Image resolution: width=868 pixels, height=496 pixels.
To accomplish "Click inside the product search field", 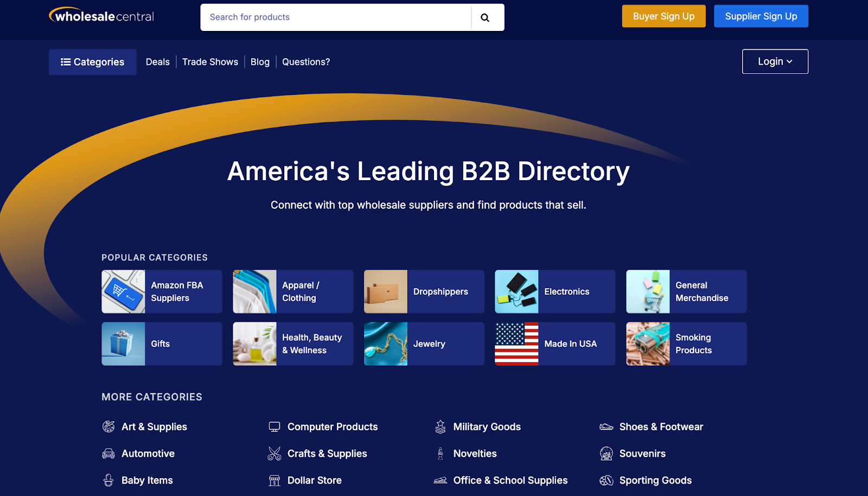I will pos(325,17).
